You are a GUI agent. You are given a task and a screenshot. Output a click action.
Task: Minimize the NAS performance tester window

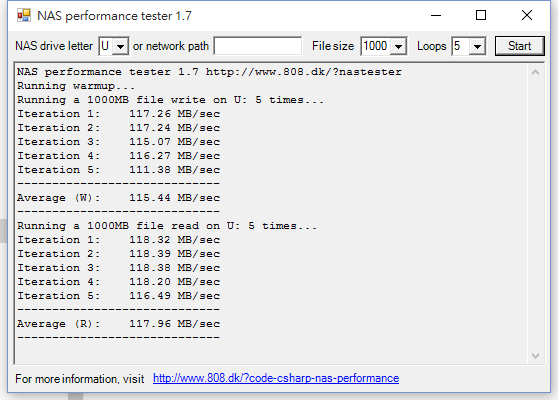[x=436, y=15]
